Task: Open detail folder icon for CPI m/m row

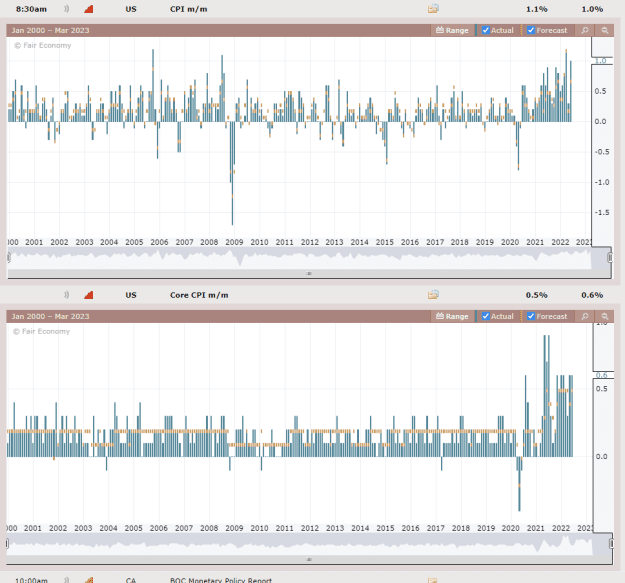Action: pos(433,9)
